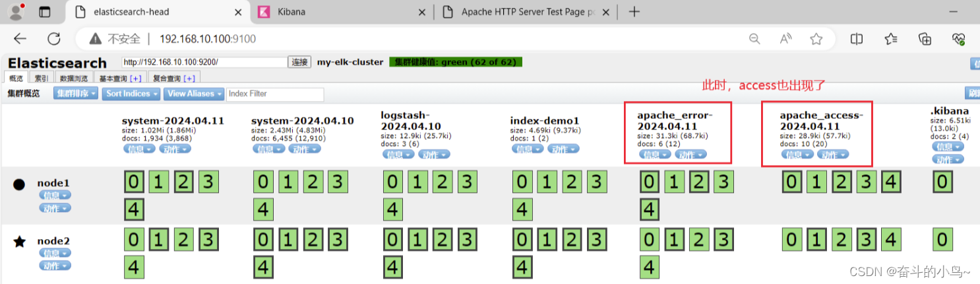Open the tab actions menu icon
This screenshot has width=980, height=284.
pyautogui.click(x=45, y=12)
